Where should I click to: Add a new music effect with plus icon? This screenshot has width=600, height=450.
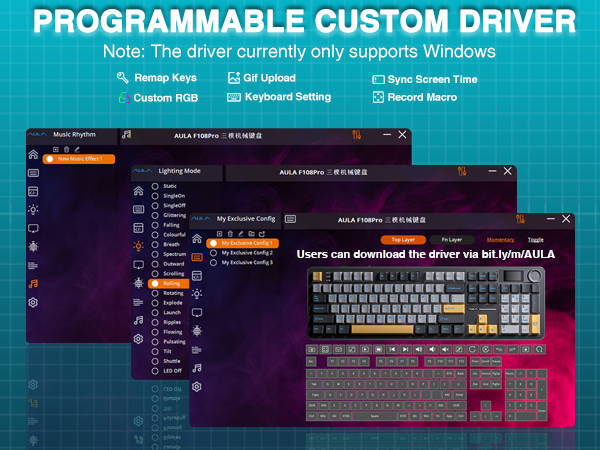(x=56, y=149)
